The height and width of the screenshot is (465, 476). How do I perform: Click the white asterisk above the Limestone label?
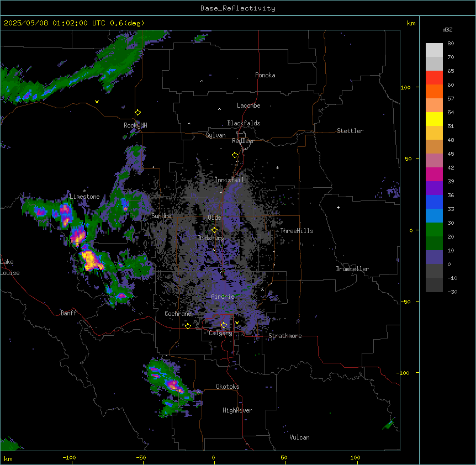84,191
